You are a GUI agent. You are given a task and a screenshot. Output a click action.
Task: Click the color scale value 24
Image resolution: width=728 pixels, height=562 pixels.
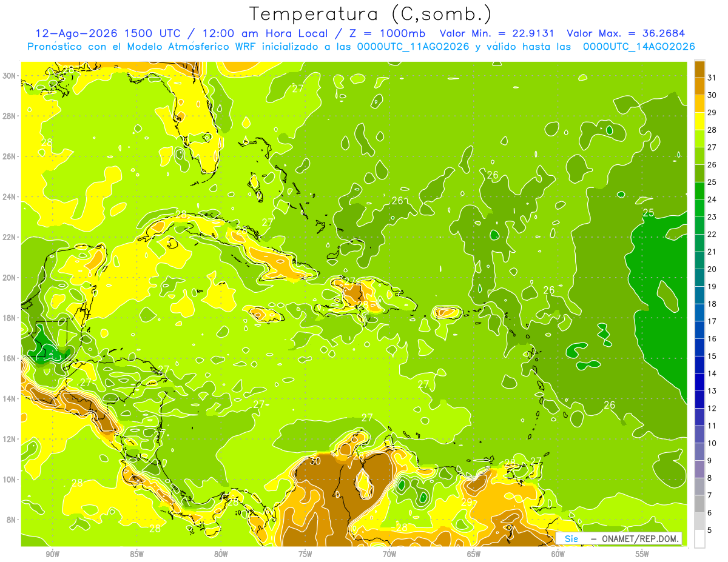tap(713, 199)
